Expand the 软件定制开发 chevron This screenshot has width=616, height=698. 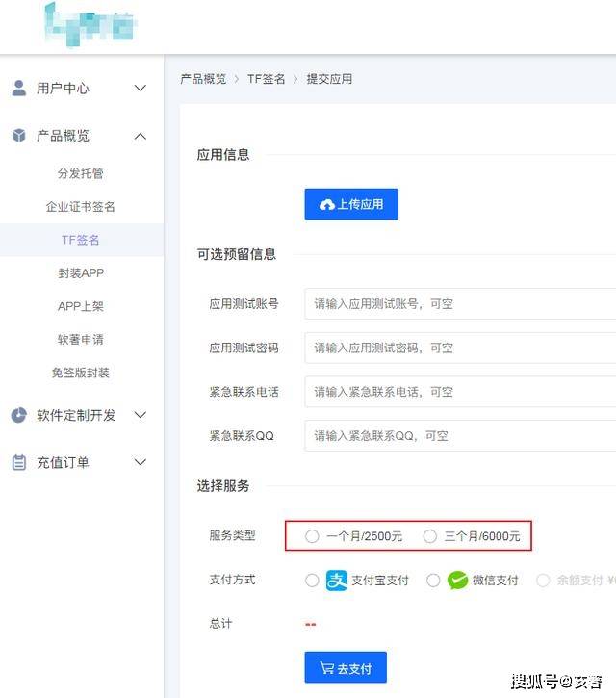(141, 415)
